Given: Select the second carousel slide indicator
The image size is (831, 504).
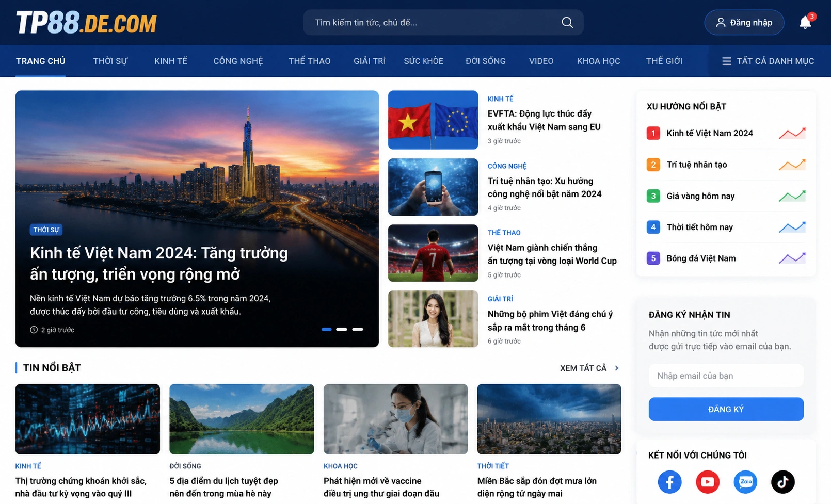Looking at the screenshot, I should coord(342,329).
